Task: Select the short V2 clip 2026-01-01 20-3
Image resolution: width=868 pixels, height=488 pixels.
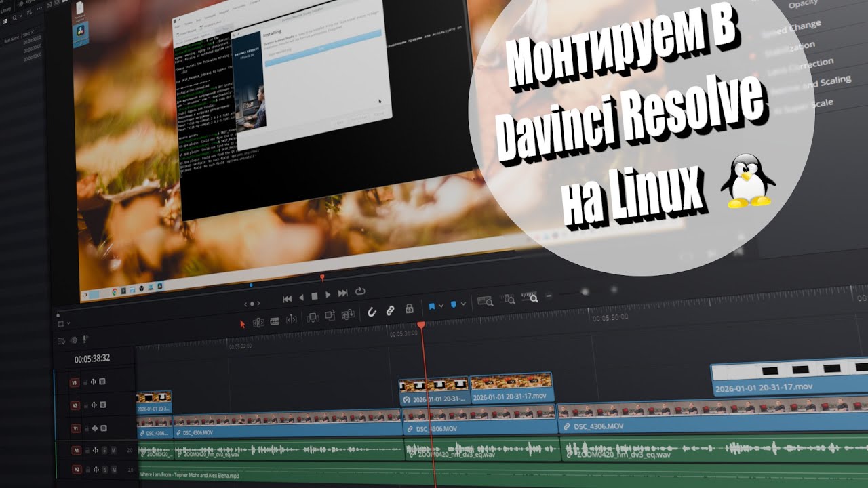Action: point(153,402)
